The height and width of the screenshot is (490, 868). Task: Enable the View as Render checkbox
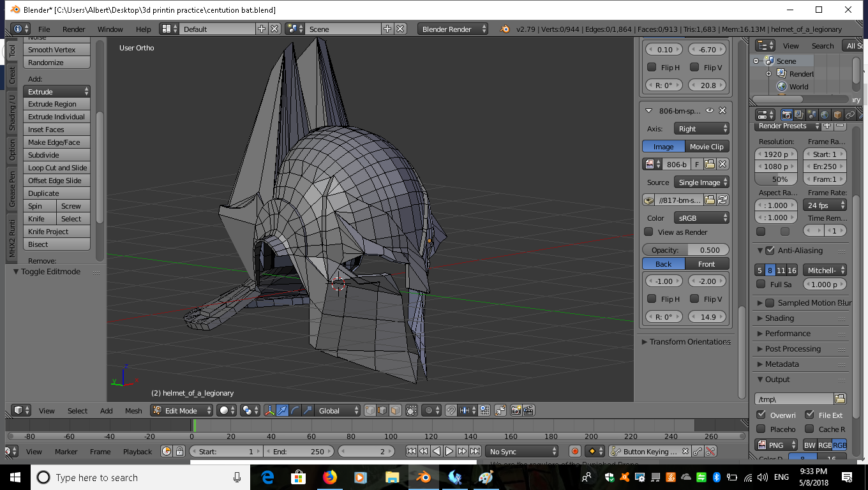649,232
